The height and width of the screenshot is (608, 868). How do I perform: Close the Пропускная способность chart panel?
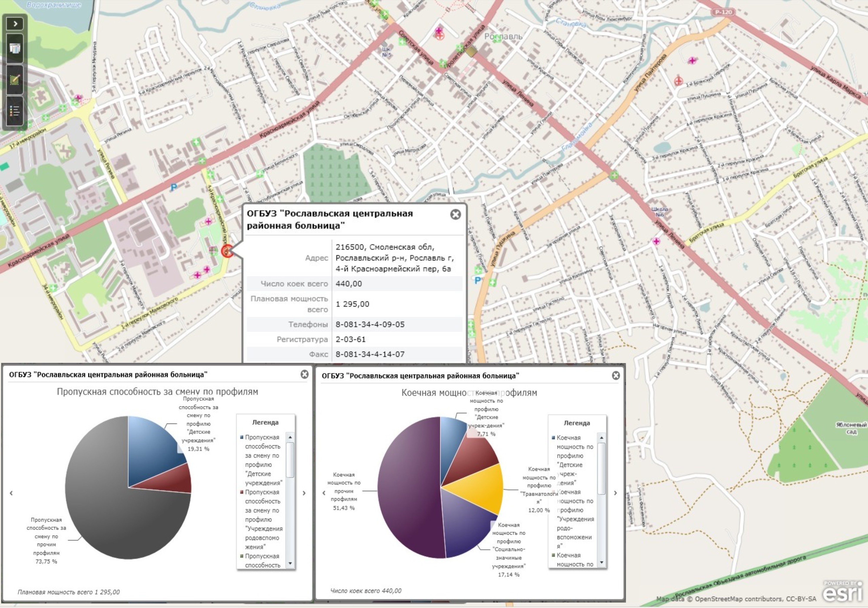coord(304,374)
